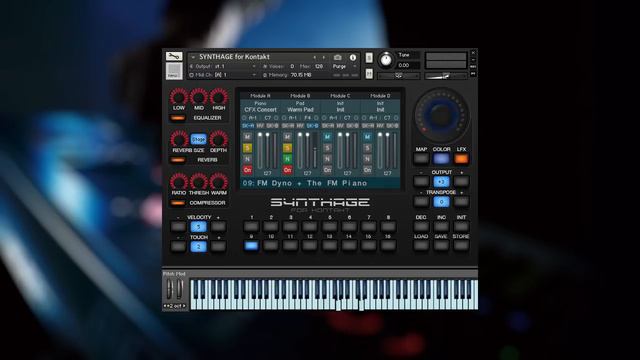Turn the HIGH equalizer knob
640x360 pixels.
coord(219,97)
